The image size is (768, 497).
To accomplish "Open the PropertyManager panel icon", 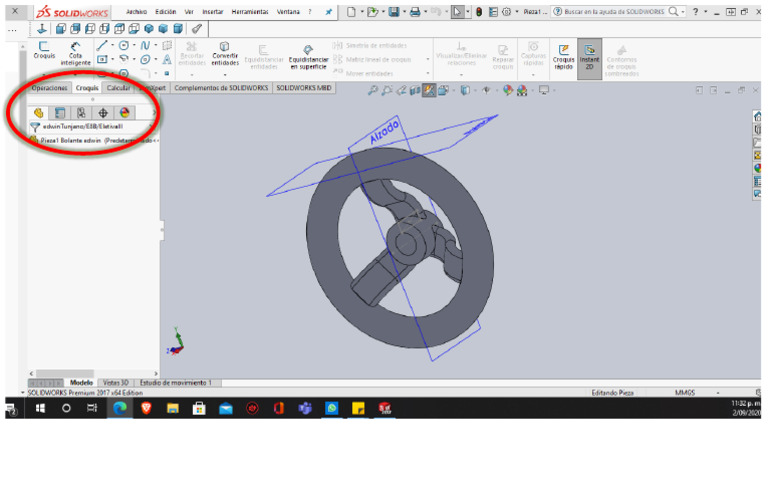I will point(60,113).
